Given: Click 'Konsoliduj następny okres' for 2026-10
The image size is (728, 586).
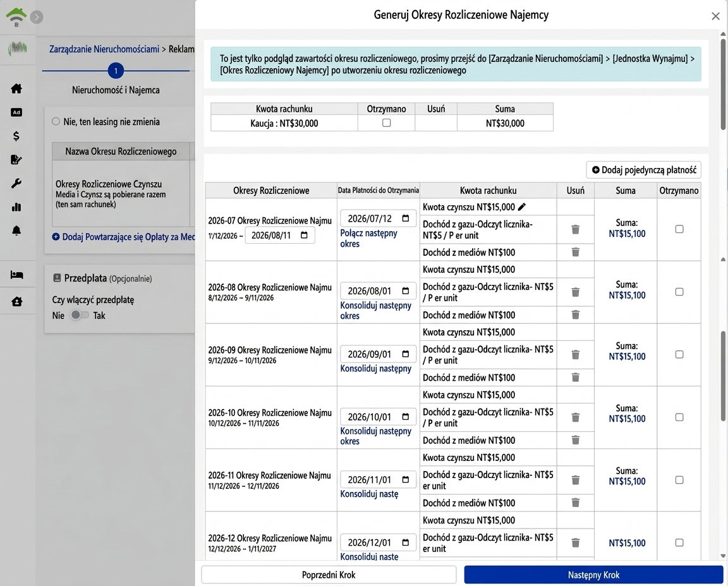Looking at the screenshot, I should [375, 436].
